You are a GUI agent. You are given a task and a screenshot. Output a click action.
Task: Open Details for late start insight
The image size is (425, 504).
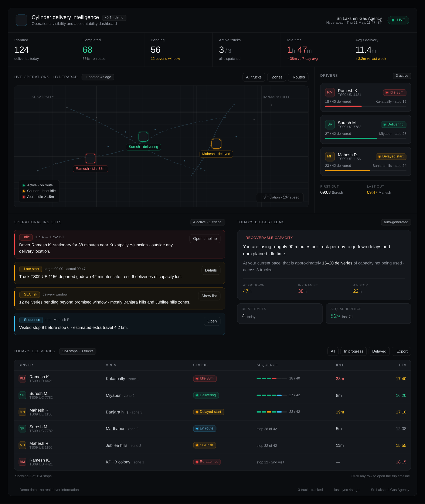211,270
